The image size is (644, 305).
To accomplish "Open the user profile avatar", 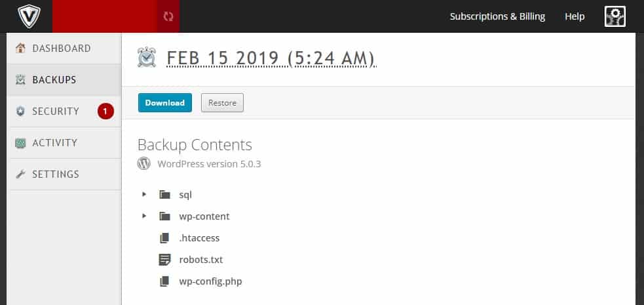I will [615, 16].
